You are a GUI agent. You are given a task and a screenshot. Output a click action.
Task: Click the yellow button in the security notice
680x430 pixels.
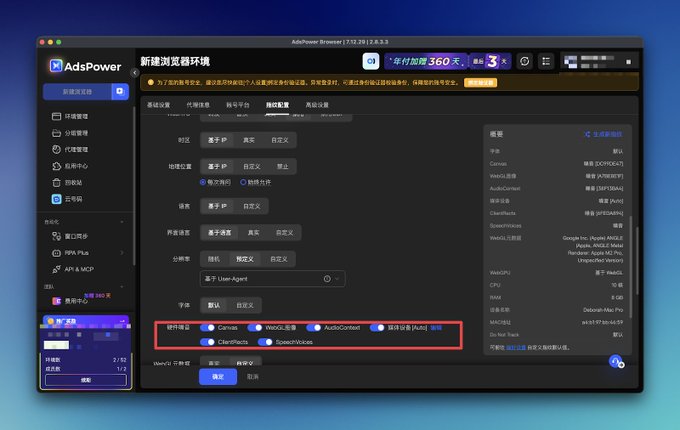click(481, 82)
